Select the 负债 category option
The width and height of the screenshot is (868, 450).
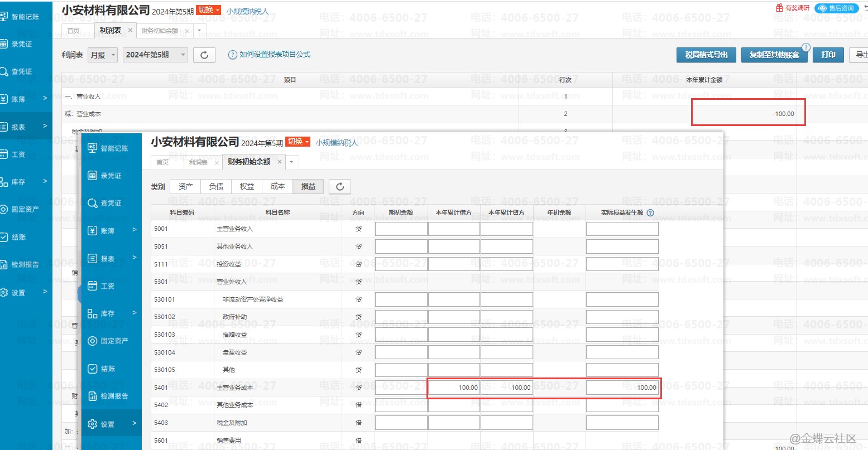[216, 186]
